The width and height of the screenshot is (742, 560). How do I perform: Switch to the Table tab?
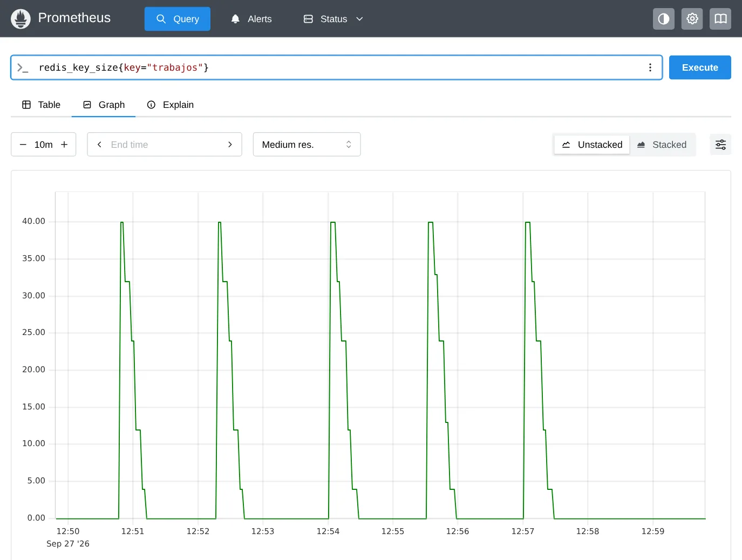click(x=41, y=105)
